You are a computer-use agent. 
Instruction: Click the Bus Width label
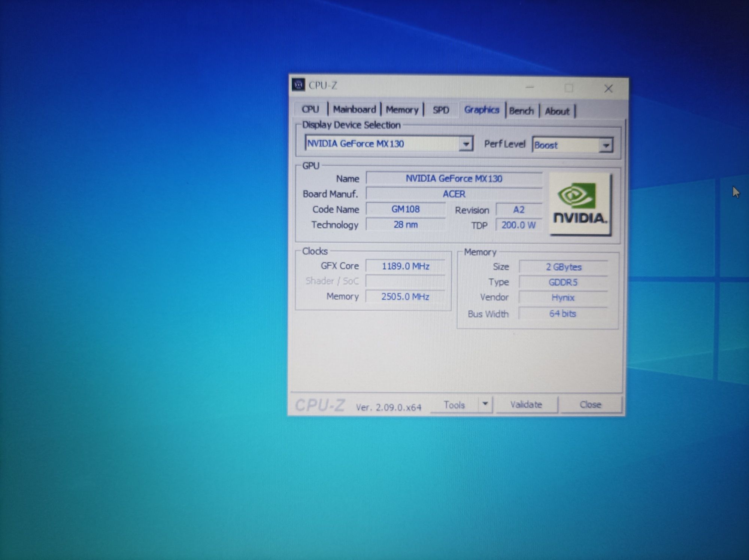tap(488, 314)
